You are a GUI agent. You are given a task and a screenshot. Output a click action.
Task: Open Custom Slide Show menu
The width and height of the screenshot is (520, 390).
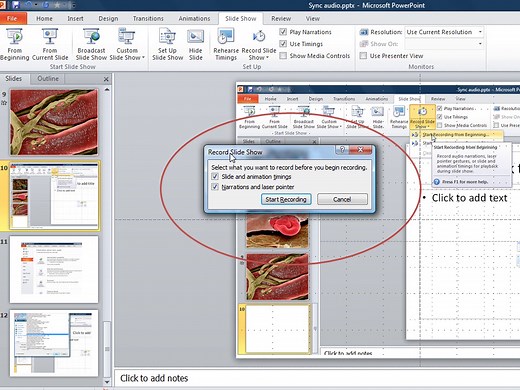pos(127,45)
